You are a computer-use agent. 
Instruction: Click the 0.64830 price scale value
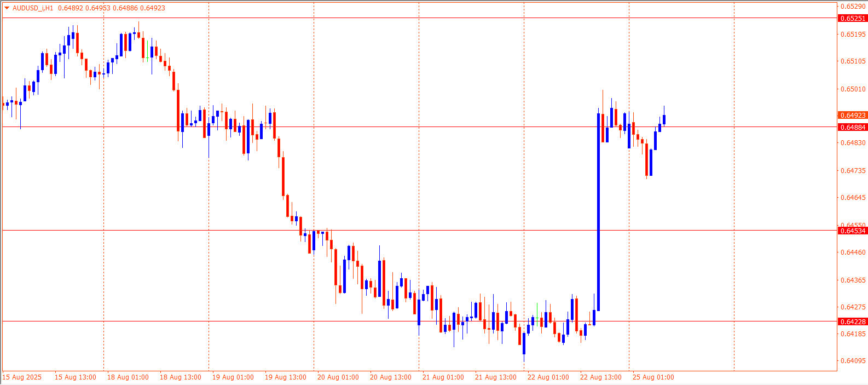(x=853, y=142)
